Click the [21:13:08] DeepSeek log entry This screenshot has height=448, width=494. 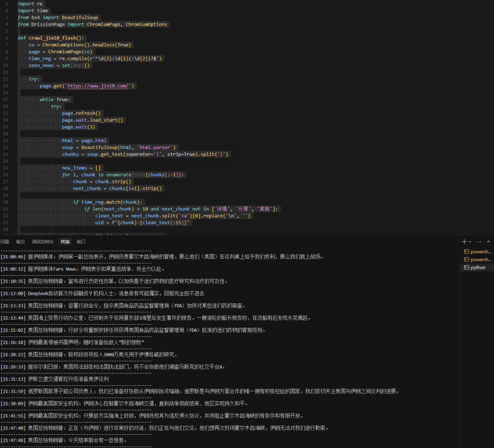[x=102, y=293]
